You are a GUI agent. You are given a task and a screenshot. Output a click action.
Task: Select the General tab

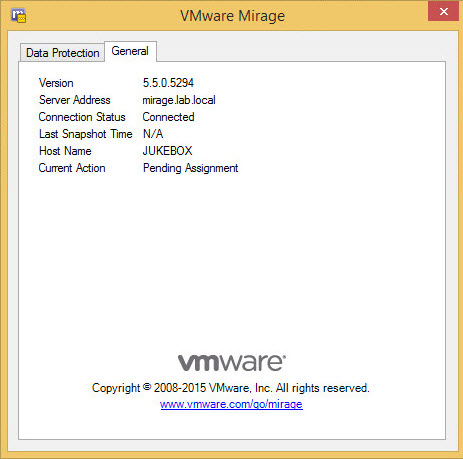[x=130, y=51]
